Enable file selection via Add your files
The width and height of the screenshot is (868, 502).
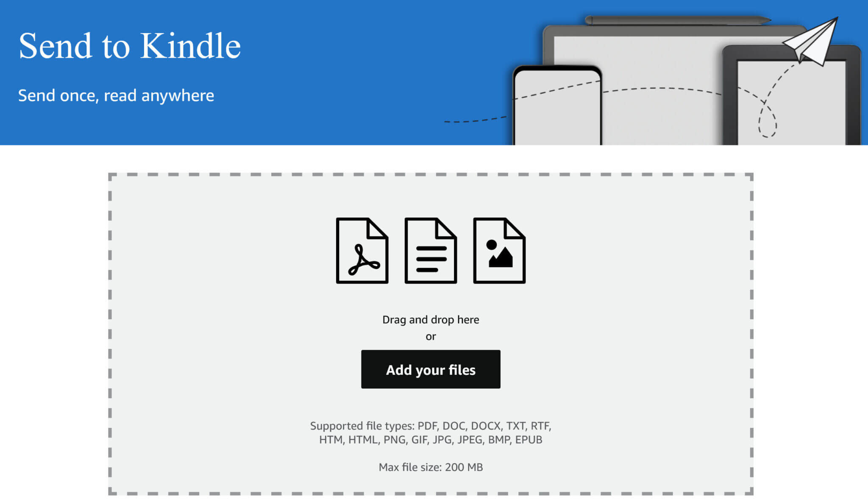[x=431, y=369]
